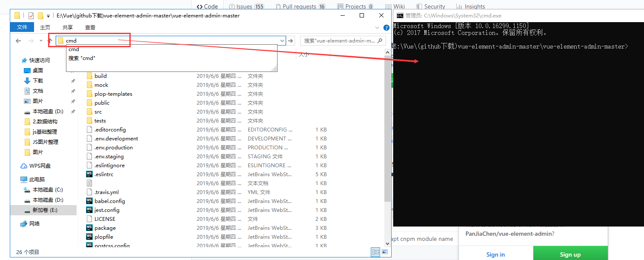Select the .env.staging file name
The width and height of the screenshot is (644, 260).
pyautogui.click(x=109, y=157)
